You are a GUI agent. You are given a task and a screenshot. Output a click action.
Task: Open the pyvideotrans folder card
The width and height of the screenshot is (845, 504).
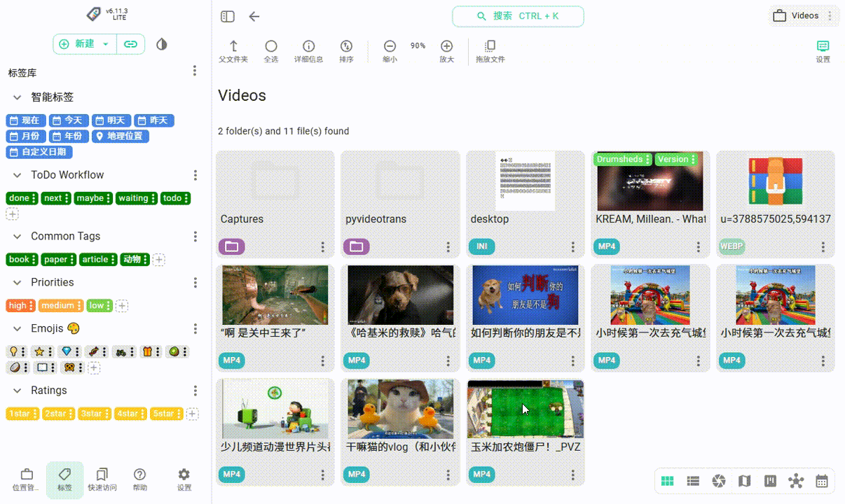[x=401, y=204]
